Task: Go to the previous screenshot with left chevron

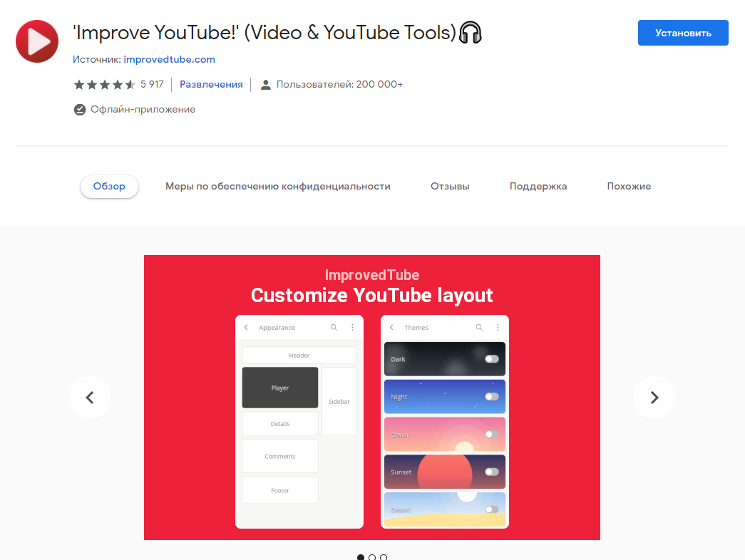Action: coord(90,398)
